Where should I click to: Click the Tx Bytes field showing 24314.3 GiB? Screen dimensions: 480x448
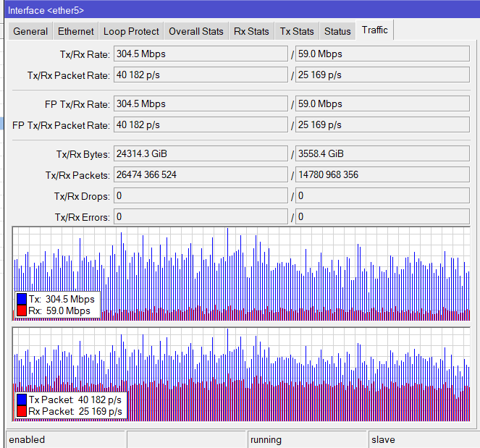coord(200,154)
